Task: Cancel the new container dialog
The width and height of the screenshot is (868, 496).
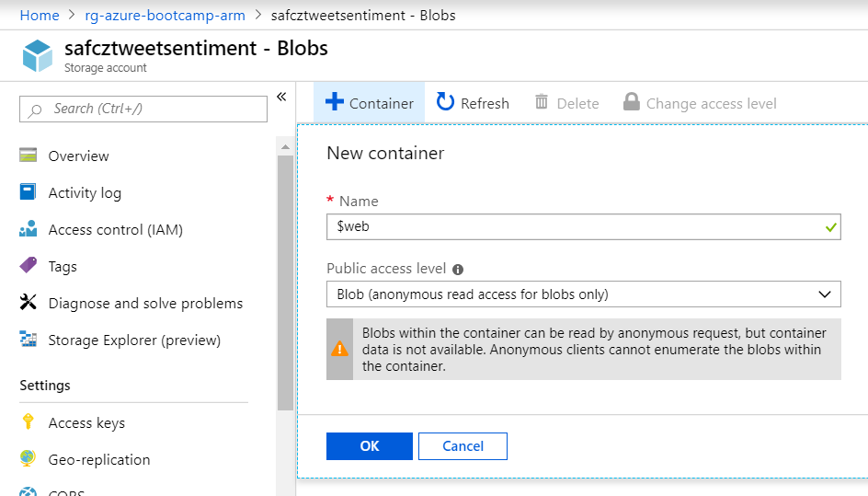Action: click(x=463, y=446)
